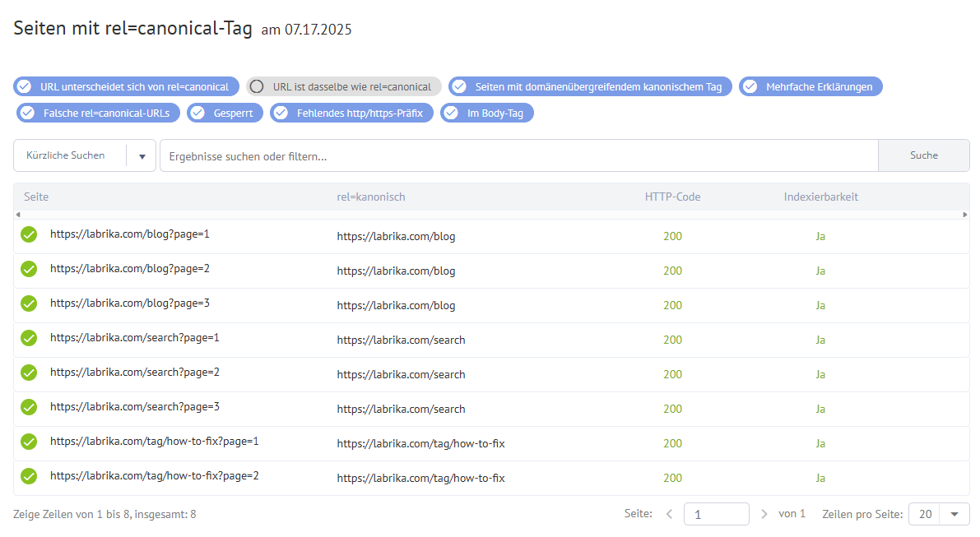Open link https://labrika.com/blog?page=3

click(x=129, y=303)
